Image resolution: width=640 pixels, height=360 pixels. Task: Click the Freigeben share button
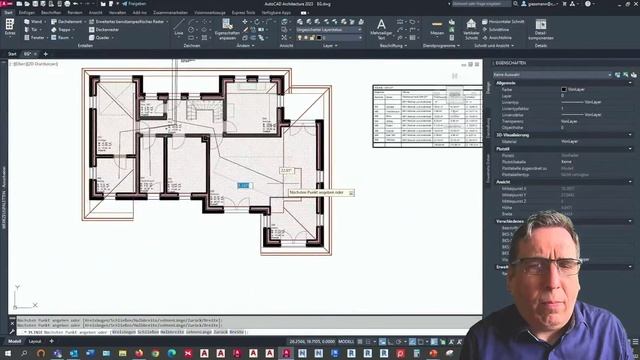click(x=134, y=4)
